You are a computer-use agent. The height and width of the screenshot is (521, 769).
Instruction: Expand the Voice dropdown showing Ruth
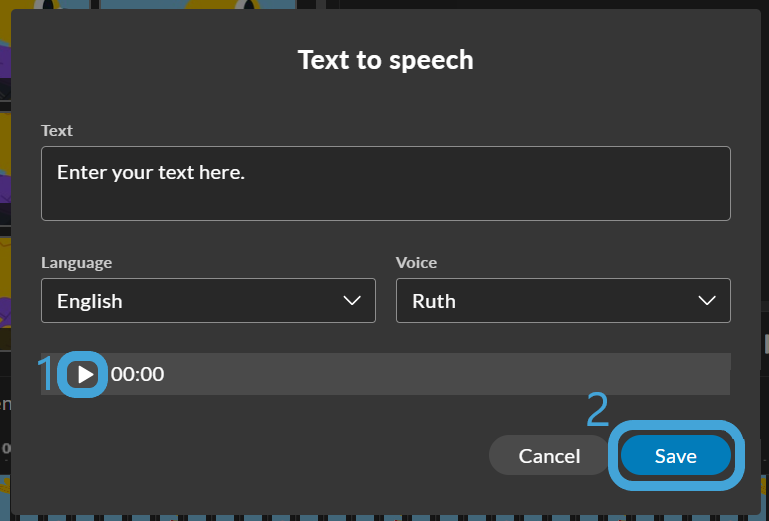[563, 301]
